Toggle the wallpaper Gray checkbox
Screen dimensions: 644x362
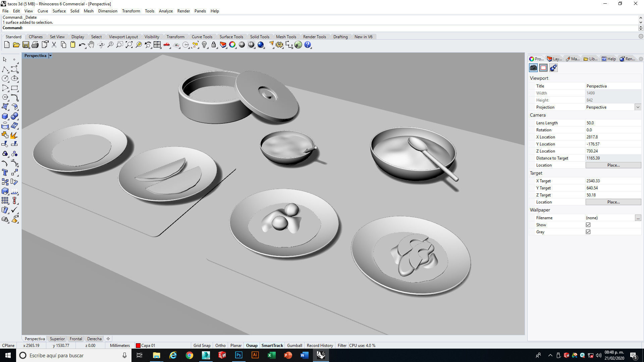pos(588,232)
